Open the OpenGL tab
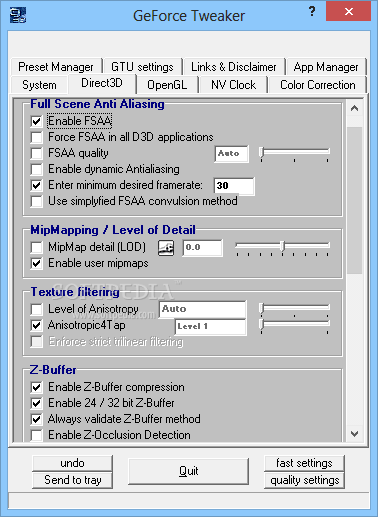 pyautogui.click(x=167, y=85)
